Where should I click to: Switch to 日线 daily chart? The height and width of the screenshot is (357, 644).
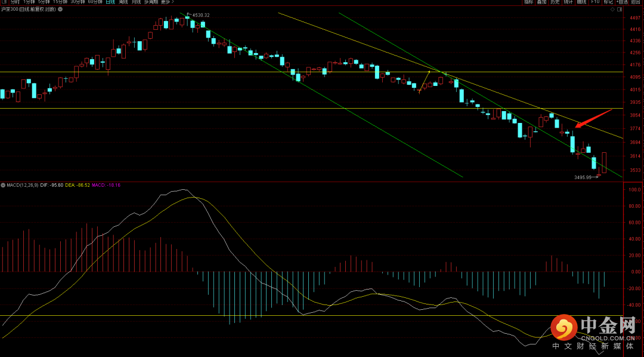coord(110,2)
